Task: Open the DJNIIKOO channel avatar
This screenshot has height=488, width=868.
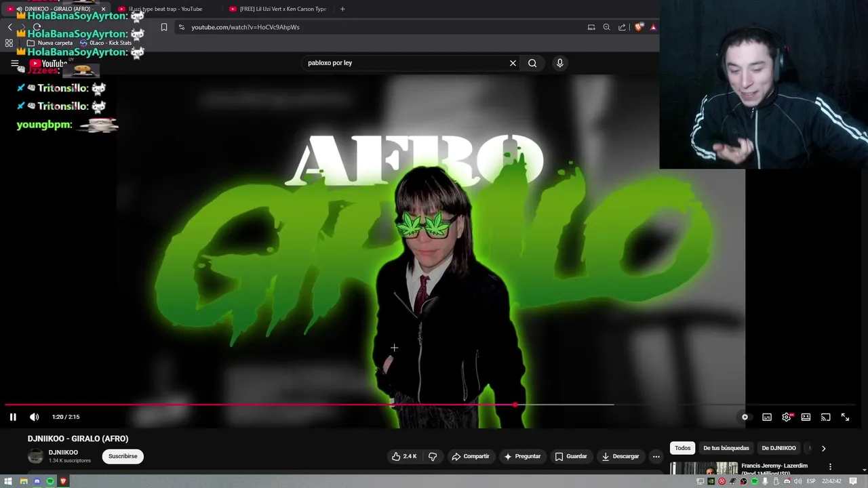Action: (x=35, y=456)
